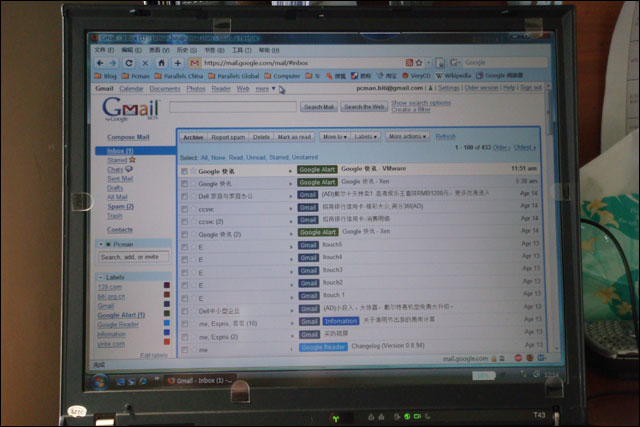This screenshot has height=427, width=640.
Task: Click the browser URL address field
Action: [302, 63]
